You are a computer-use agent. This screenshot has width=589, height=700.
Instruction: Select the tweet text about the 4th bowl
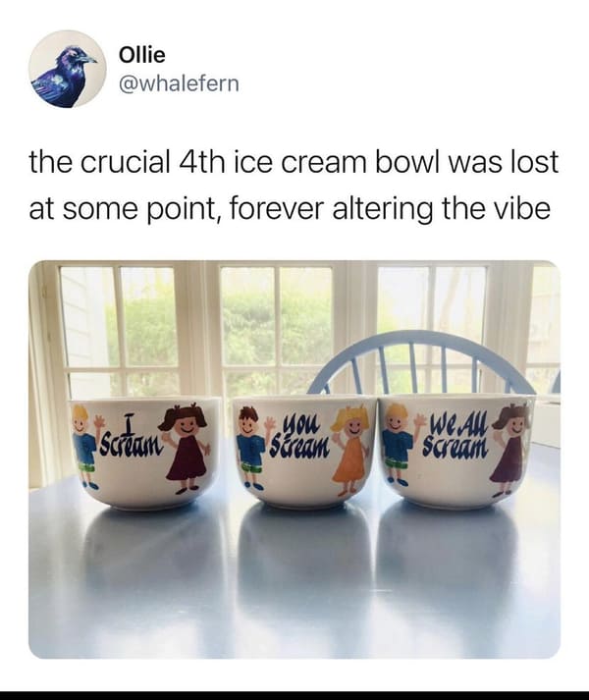[294, 185]
